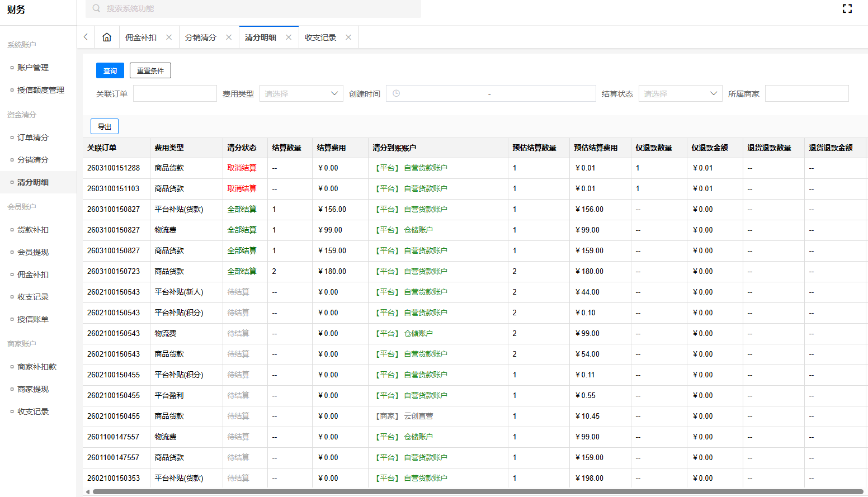The image size is (868, 497).
Task: Open the 自营货款账户 link in the first row
Action: [x=426, y=167]
